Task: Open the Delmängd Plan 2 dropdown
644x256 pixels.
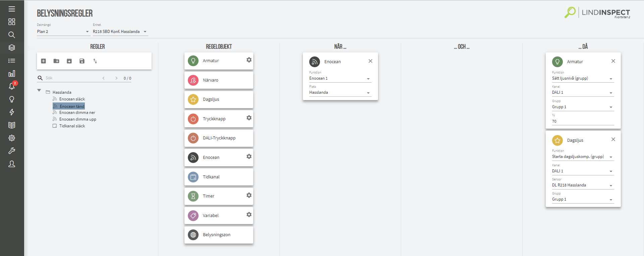Action: tap(63, 32)
